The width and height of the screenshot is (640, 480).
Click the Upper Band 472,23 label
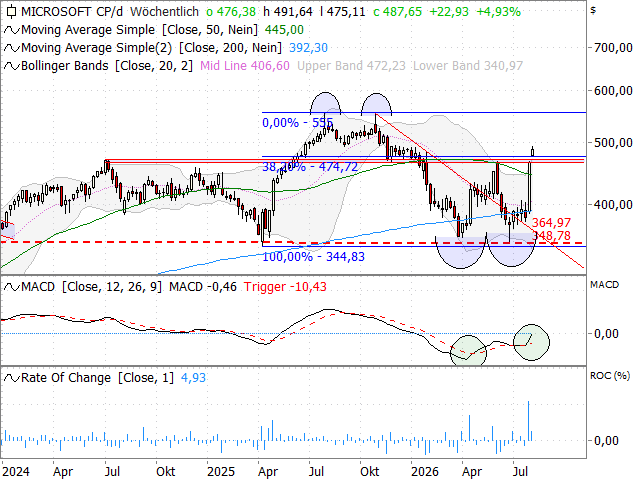click(351, 66)
